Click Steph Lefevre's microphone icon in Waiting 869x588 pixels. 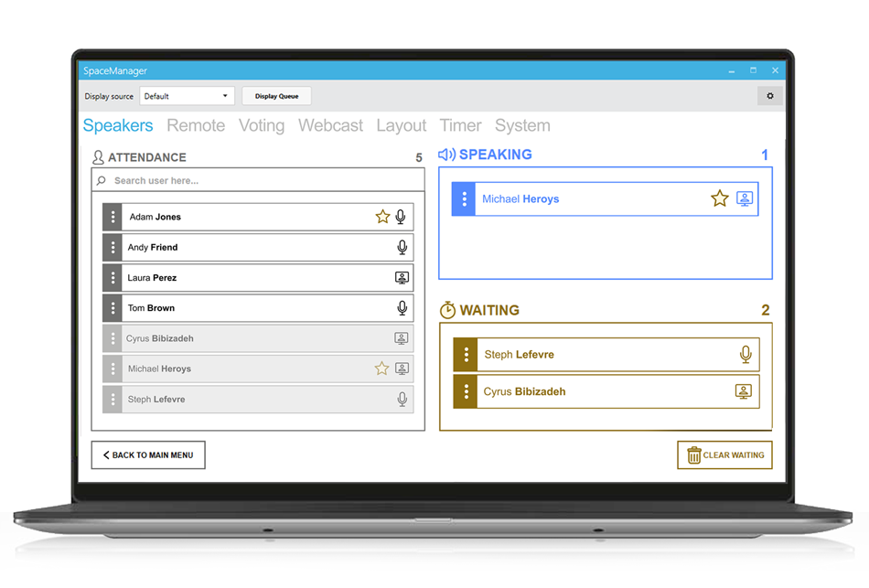(x=746, y=355)
